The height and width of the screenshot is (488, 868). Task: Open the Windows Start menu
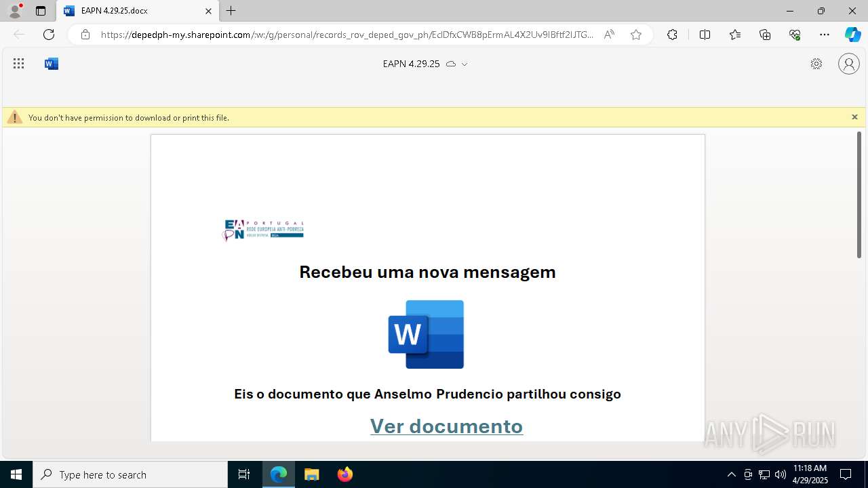(x=16, y=474)
